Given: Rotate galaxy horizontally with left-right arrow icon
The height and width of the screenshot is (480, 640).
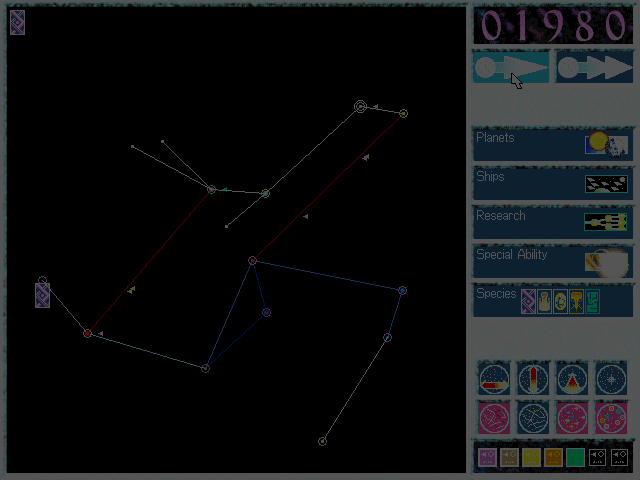Looking at the screenshot, I should click(494, 380).
